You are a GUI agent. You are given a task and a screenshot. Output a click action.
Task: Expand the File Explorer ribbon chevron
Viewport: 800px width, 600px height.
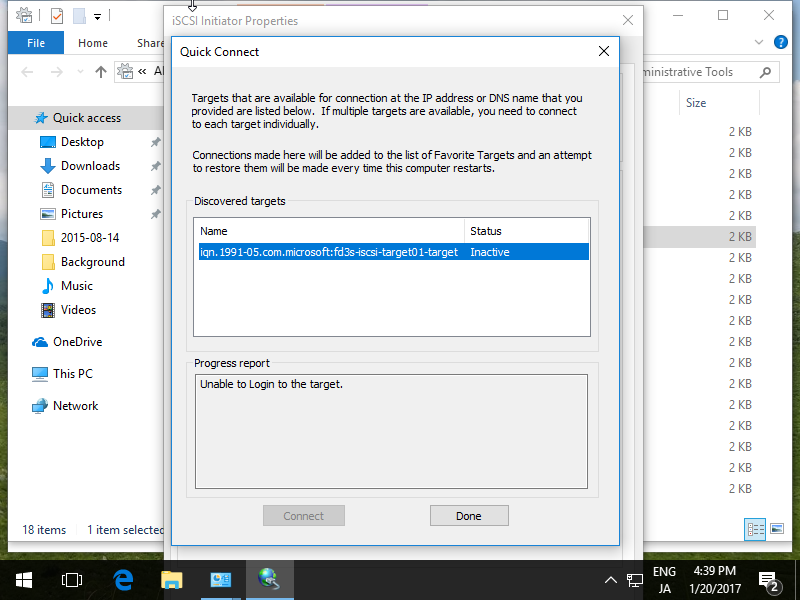[x=758, y=42]
